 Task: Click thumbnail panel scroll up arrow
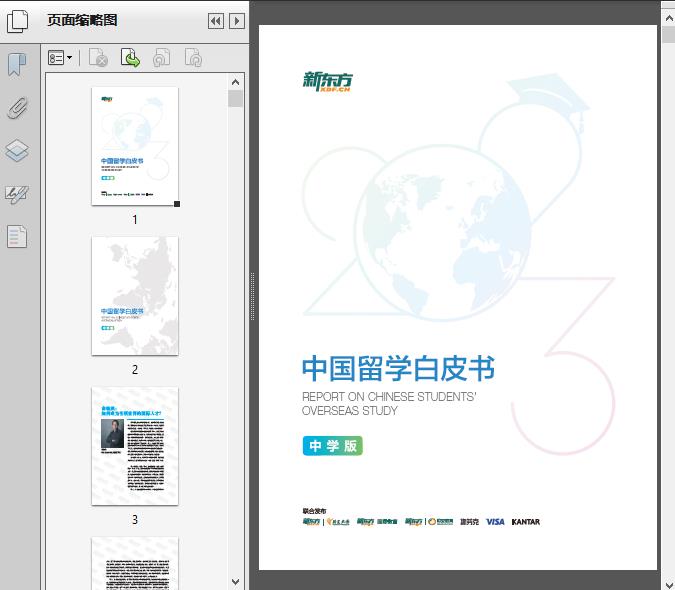pyautogui.click(x=235, y=82)
